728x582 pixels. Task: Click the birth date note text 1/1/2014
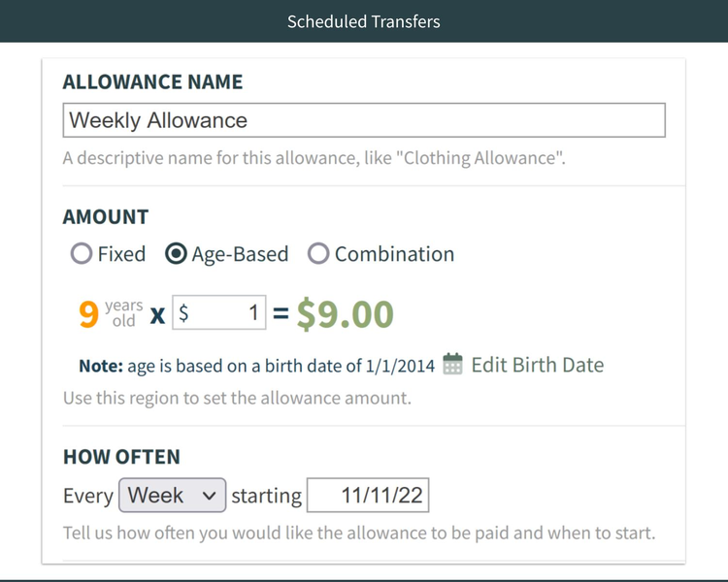pyautogui.click(x=400, y=366)
